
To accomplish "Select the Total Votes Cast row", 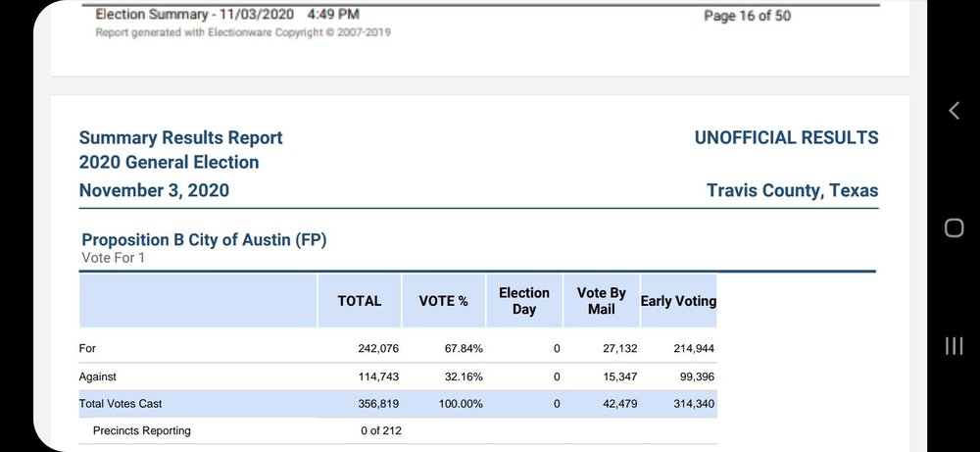I will tap(121, 404).
